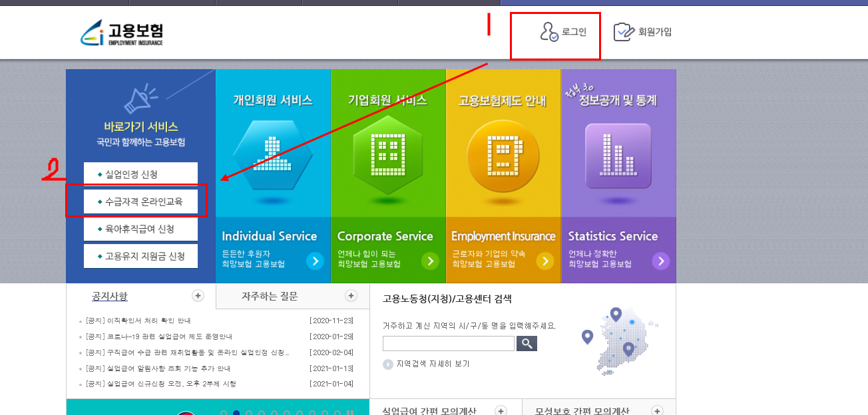Expand 모성보호 간편 모의계산 plus icon
This screenshot has width=868, height=415.
(657, 410)
